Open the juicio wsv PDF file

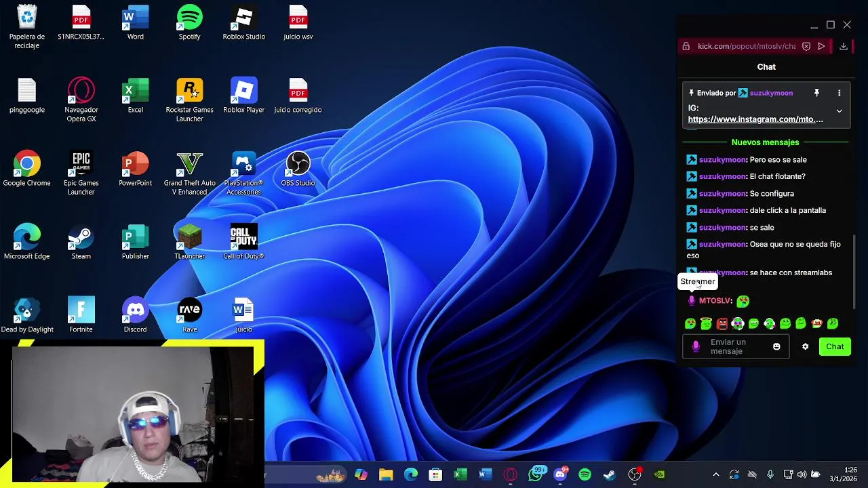tap(298, 23)
